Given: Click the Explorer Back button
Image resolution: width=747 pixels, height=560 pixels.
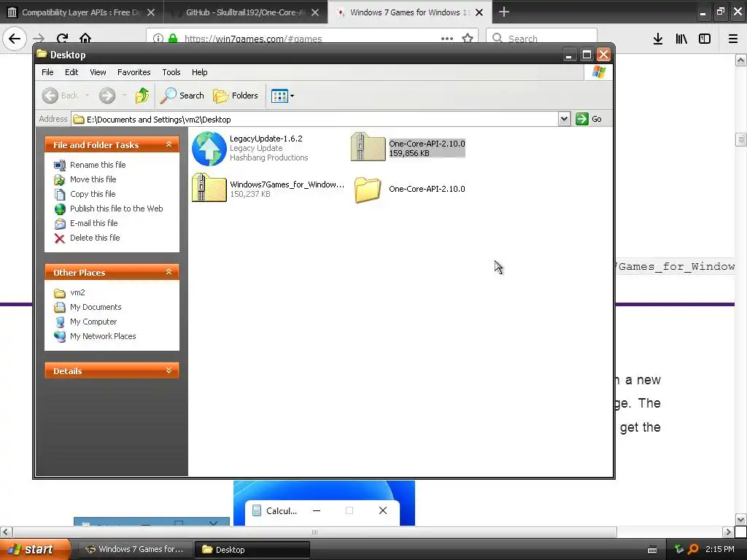Looking at the screenshot, I should coord(60,96).
